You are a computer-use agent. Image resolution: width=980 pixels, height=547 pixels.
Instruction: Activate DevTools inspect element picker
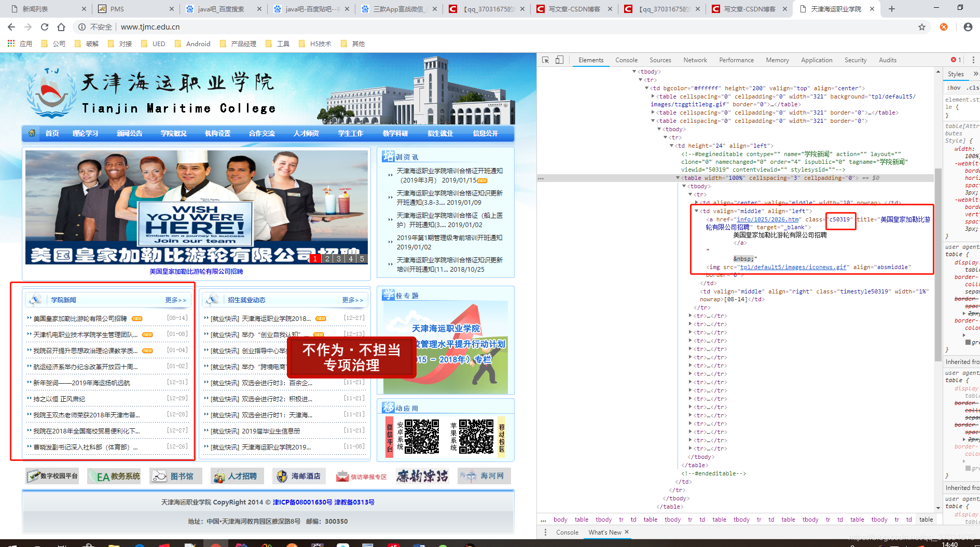point(545,60)
